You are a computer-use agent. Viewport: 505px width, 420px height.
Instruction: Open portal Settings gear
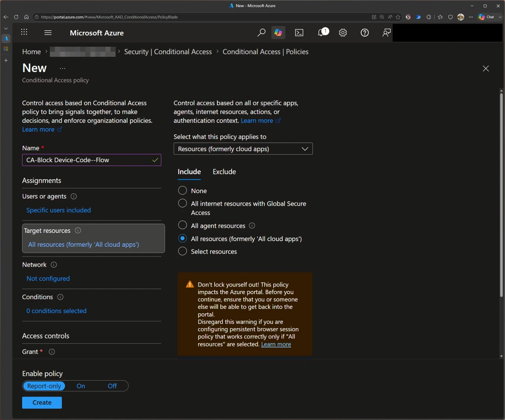[x=343, y=33]
